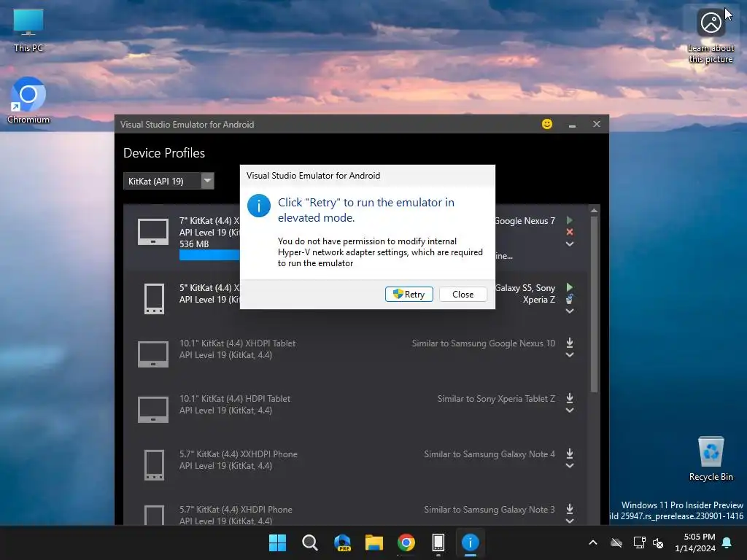Expand the Samsung Google Nexus 10 row details
This screenshot has height=560, width=747.
tap(569, 355)
